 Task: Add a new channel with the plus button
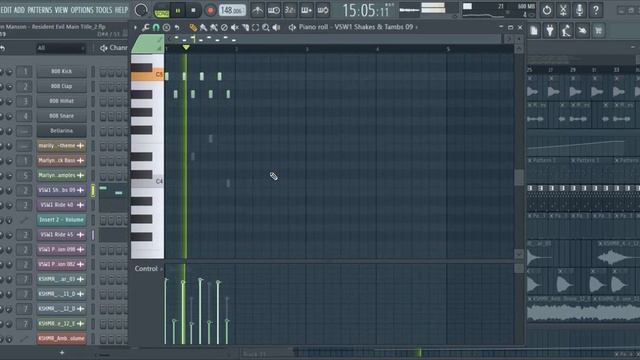click(x=62, y=352)
